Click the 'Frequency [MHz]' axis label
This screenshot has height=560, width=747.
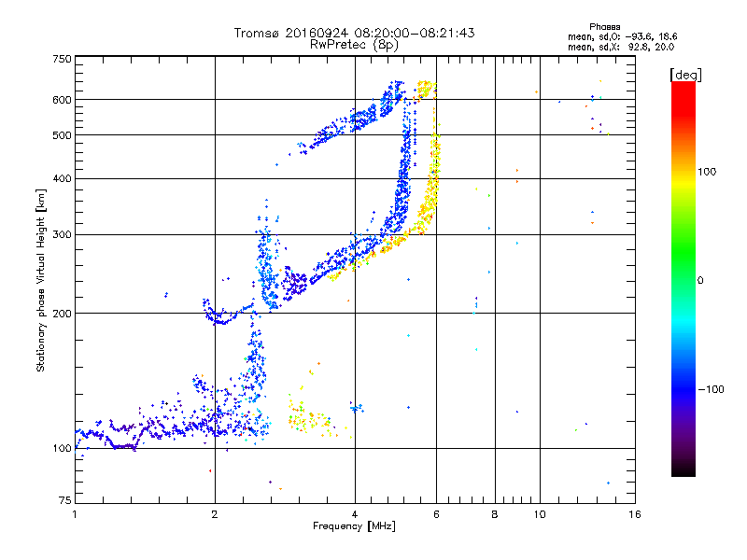coord(354,525)
